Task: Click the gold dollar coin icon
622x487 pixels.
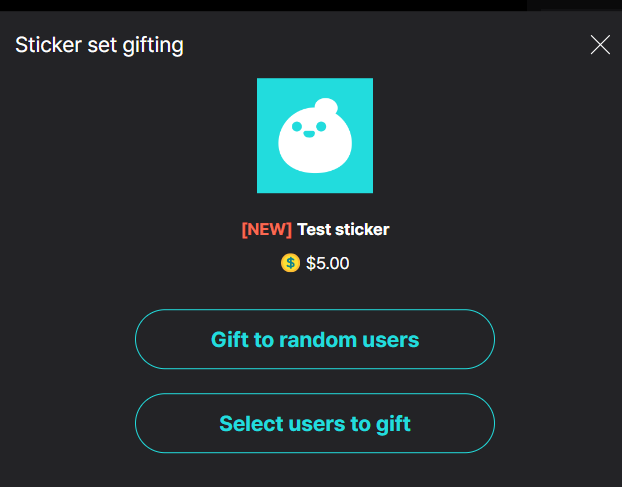Action: (x=290, y=263)
